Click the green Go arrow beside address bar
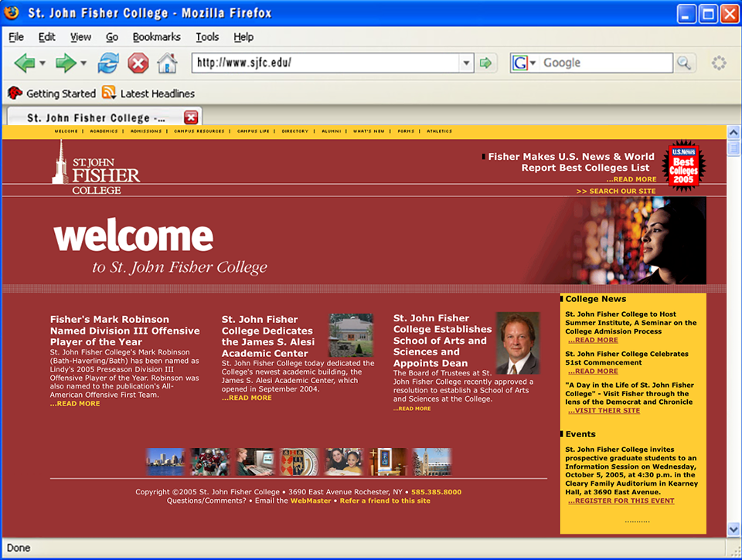The width and height of the screenshot is (742, 560). [485, 63]
